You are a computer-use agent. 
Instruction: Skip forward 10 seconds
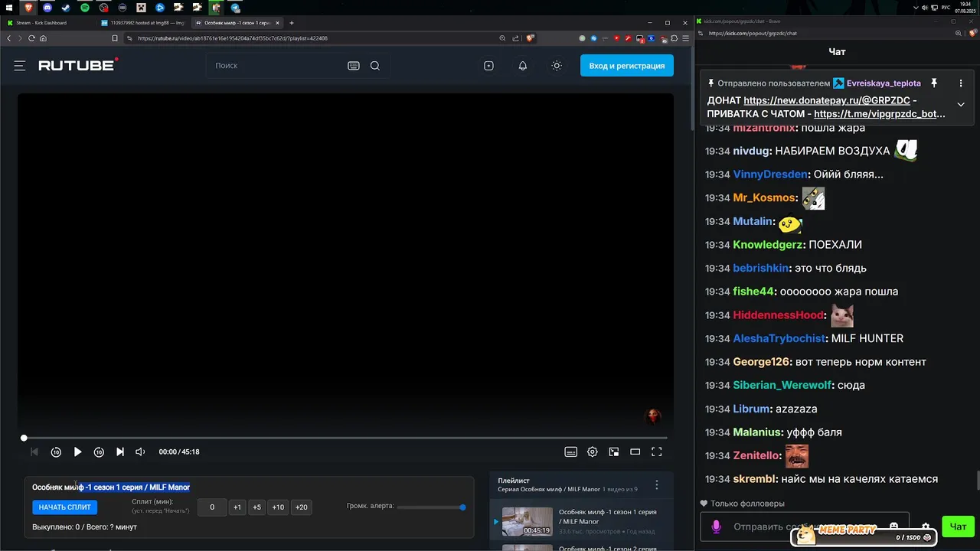click(99, 452)
